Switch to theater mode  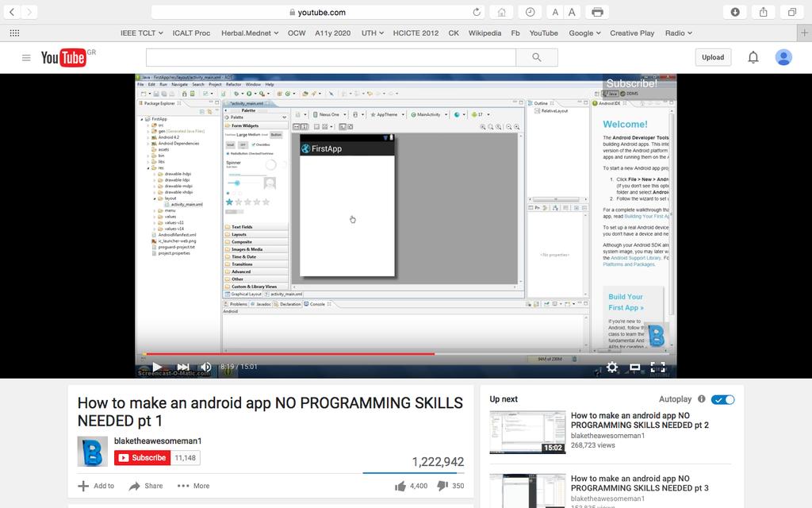(635, 367)
